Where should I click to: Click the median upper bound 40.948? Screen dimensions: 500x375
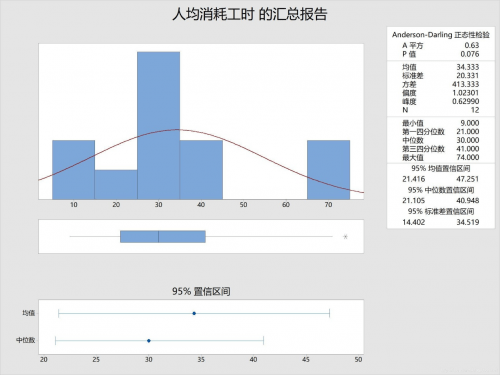click(x=468, y=200)
